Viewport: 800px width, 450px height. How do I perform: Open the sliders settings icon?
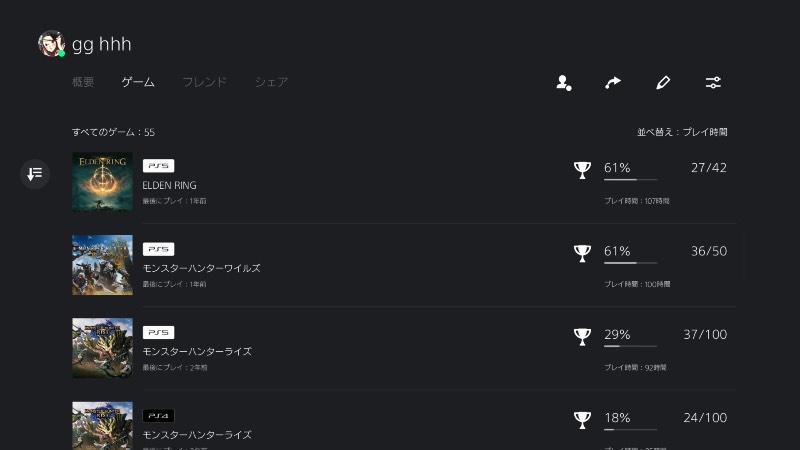tap(713, 83)
